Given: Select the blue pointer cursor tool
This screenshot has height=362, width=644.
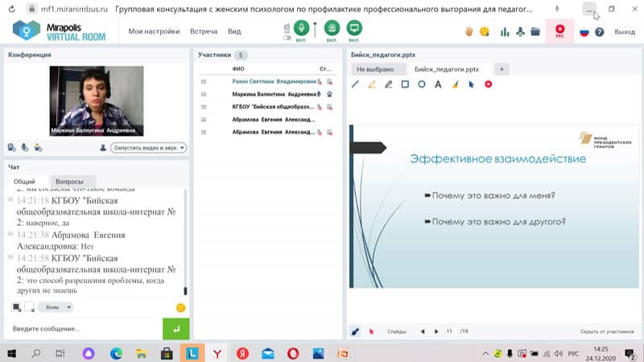Looking at the screenshot, I should click(472, 84).
